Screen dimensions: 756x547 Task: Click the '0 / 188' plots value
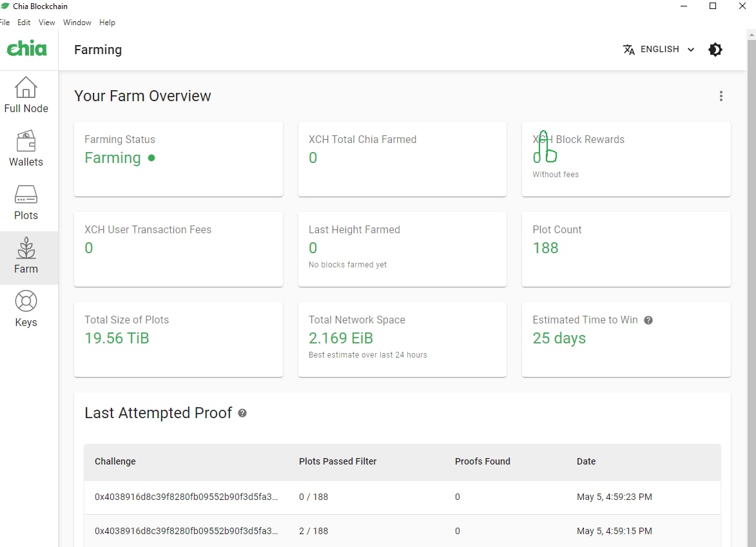[x=313, y=497]
